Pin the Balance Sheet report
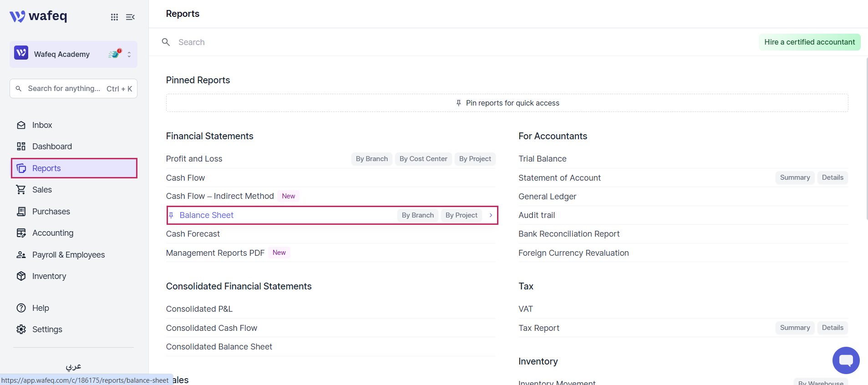Screen dimensions: 868x385 pos(171,215)
